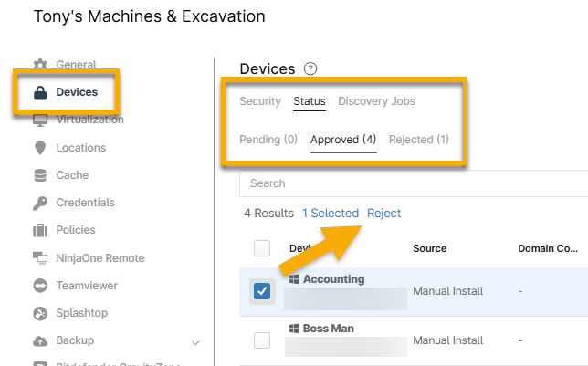Click the Locations pin icon
The width and height of the screenshot is (588, 366).
pos(40,148)
